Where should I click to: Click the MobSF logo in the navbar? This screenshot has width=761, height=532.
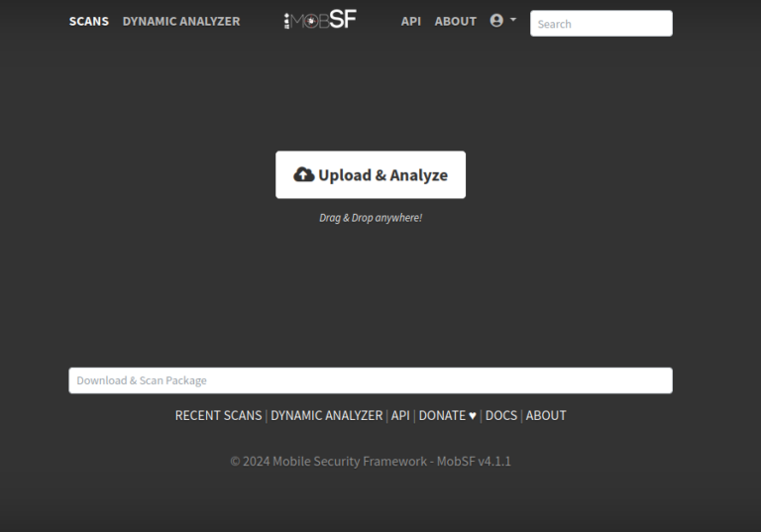(320, 20)
